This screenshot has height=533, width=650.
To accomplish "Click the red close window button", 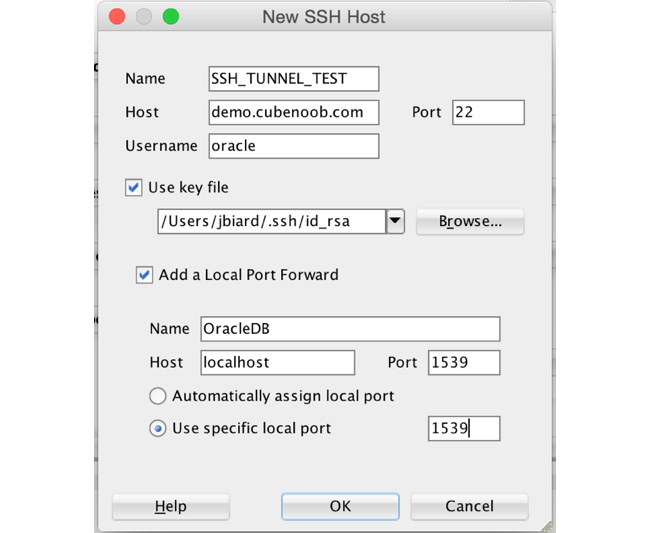I will coord(117,17).
